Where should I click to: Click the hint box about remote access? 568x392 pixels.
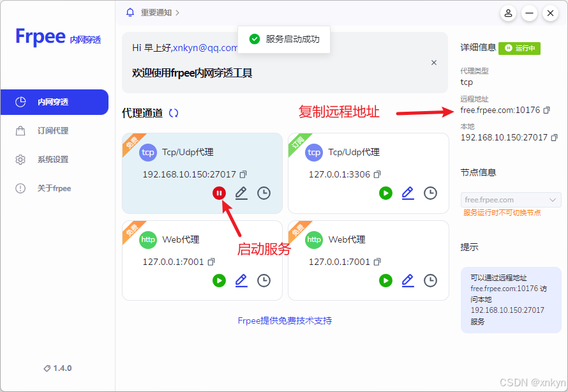point(511,300)
